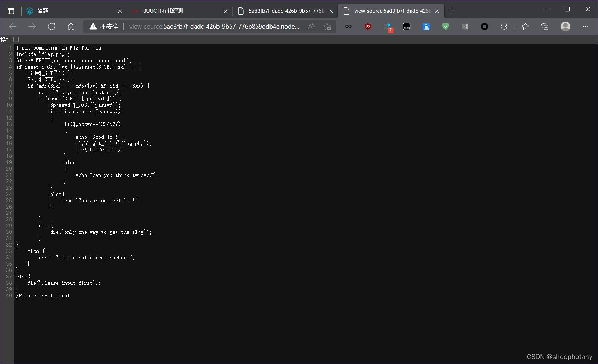Click the 'if($passwd==1234567)' line
The height and width of the screenshot is (364, 598).
coord(92,124)
